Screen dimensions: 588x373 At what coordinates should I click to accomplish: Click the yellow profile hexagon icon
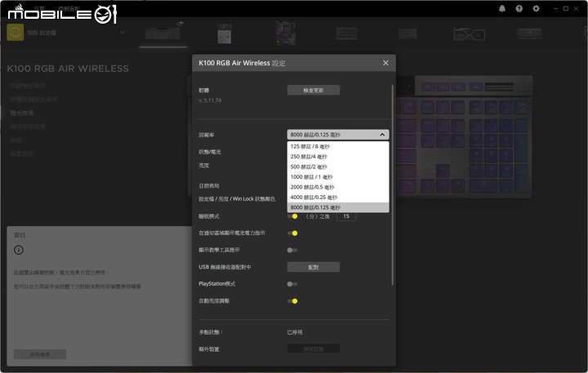[16, 33]
